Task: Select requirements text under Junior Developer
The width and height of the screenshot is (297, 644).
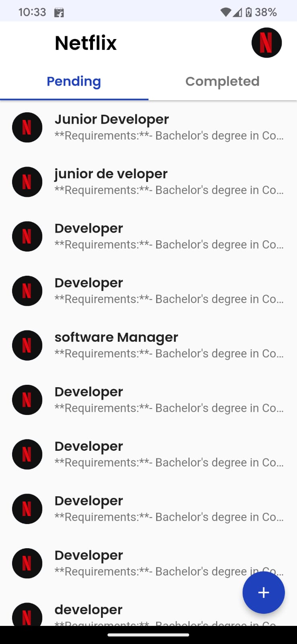Action: [x=169, y=136]
